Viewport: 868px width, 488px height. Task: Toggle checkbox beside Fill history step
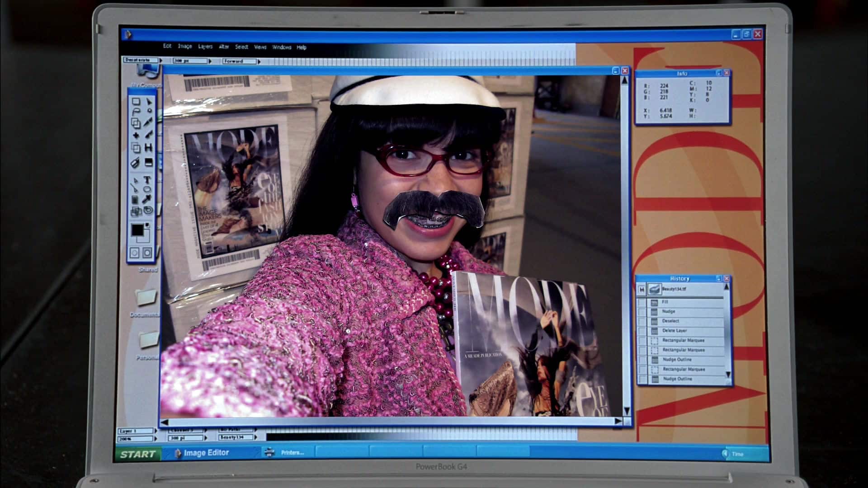click(x=642, y=302)
